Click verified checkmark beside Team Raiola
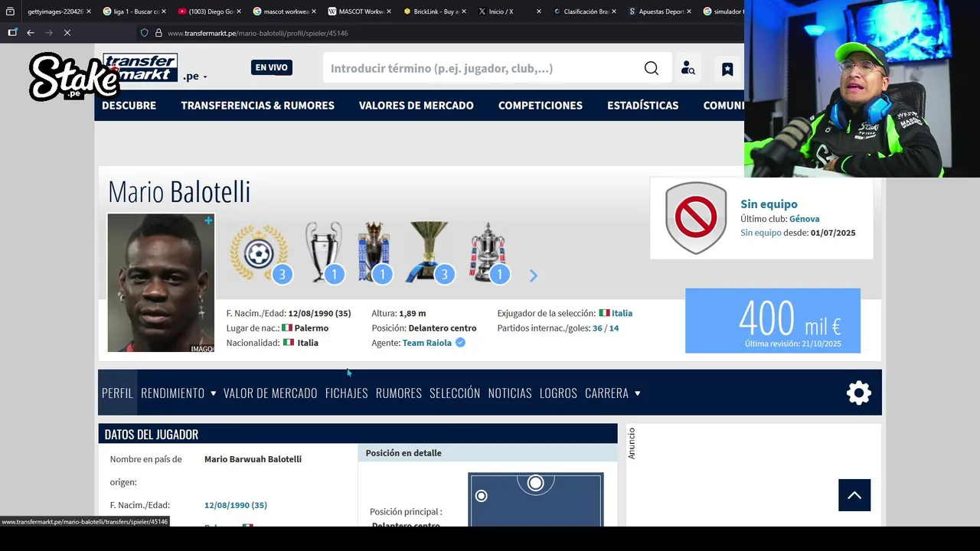The width and height of the screenshot is (980, 551). [x=460, y=343]
